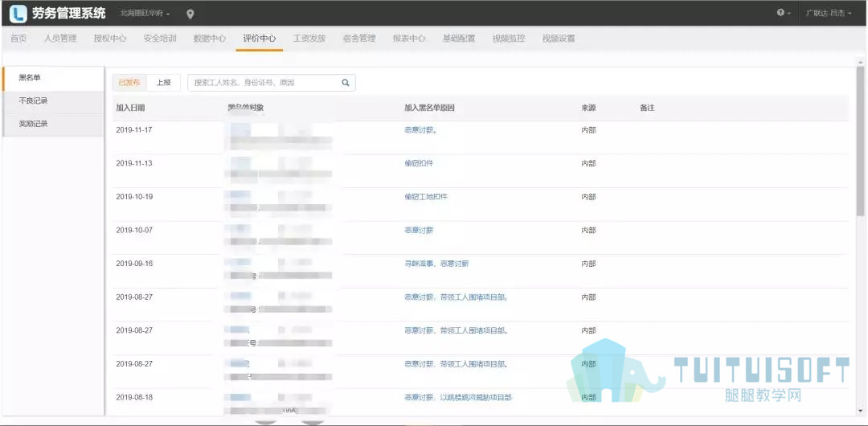This screenshot has height=426, width=868.
Task: Switch to the 已发布 tab
Action: pyautogui.click(x=129, y=83)
